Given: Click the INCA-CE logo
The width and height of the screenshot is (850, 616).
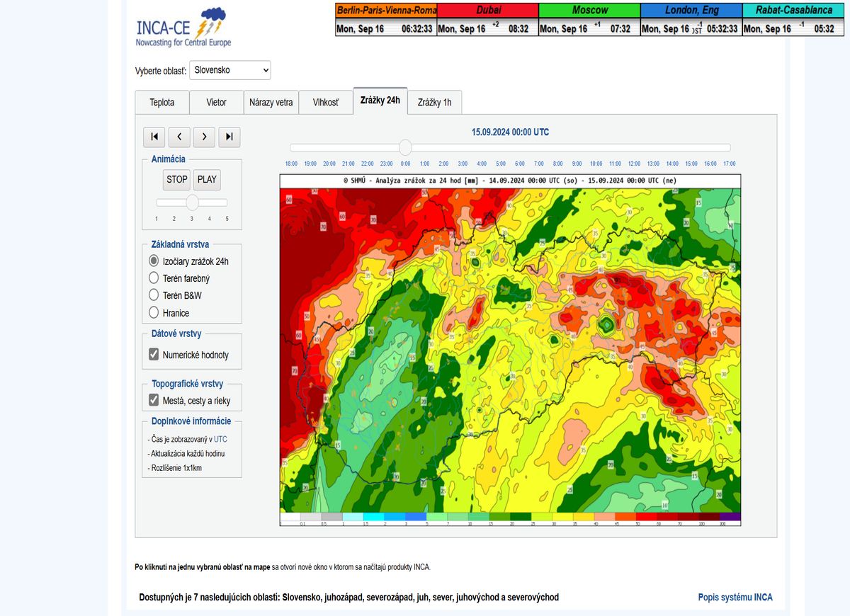Looking at the screenshot, I should [x=183, y=28].
